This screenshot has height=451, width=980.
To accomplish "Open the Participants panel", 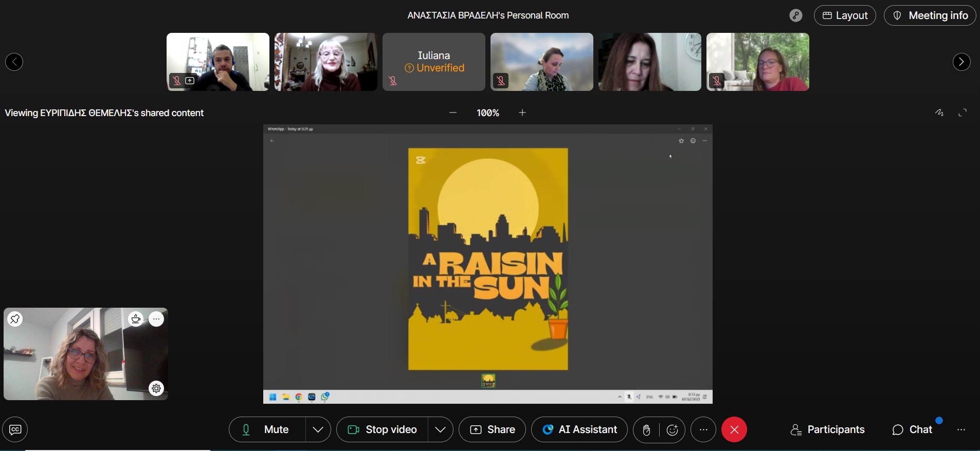I will tap(827, 429).
